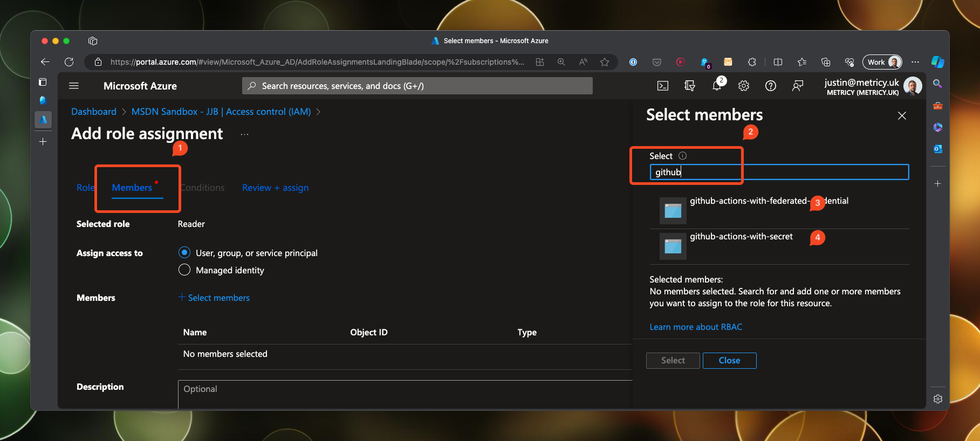Open browser sidebar Search magnifier icon

(x=938, y=84)
